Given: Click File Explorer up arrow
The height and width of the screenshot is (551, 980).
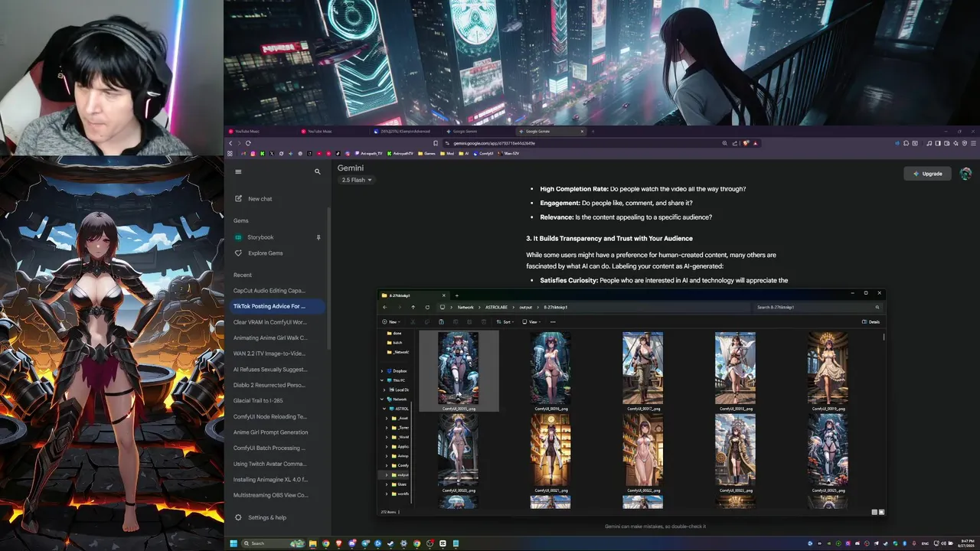Looking at the screenshot, I should pyautogui.click(x=413, y=307).
